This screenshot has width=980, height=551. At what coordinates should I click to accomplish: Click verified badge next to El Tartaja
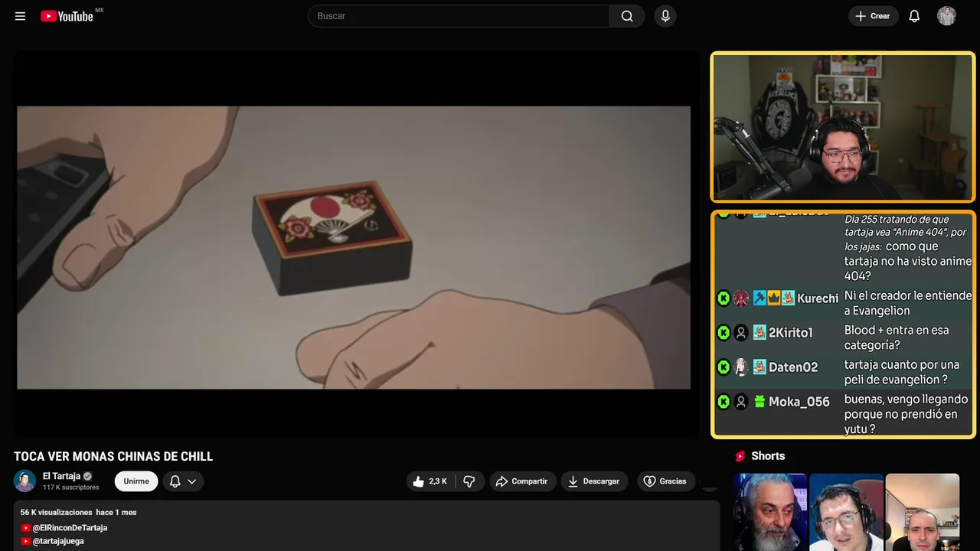click(x=87, y=476)
